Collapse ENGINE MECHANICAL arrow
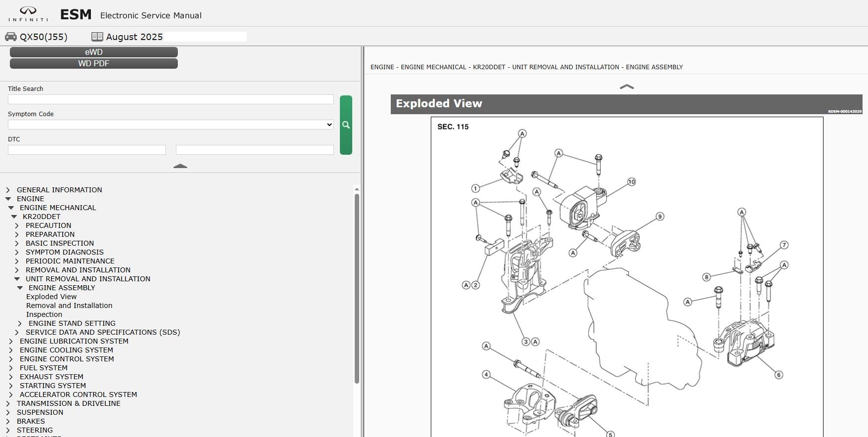 11,208
